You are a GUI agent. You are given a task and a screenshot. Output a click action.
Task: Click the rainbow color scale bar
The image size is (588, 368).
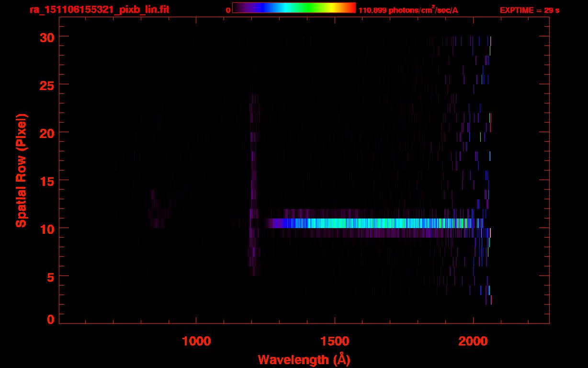pos(294,8)
